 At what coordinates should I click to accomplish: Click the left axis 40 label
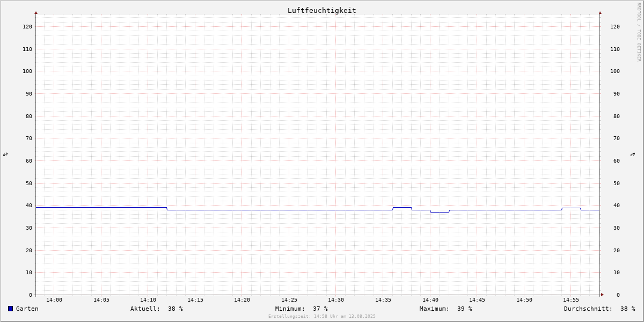(29, 206)
